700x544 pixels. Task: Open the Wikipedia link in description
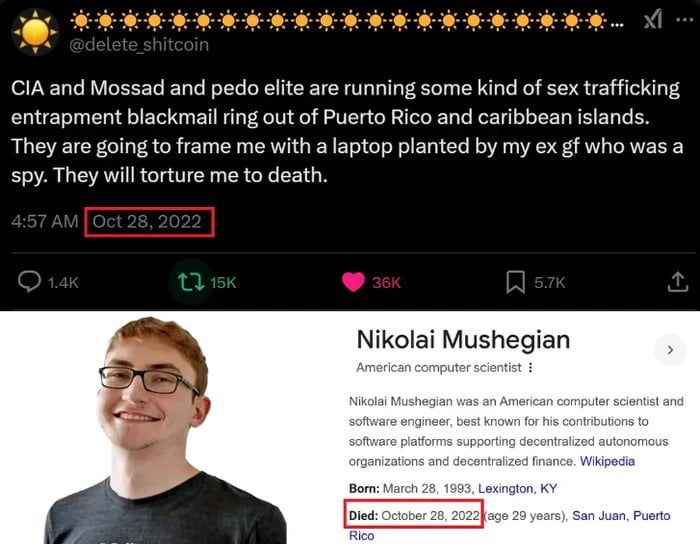coord(607,461)
